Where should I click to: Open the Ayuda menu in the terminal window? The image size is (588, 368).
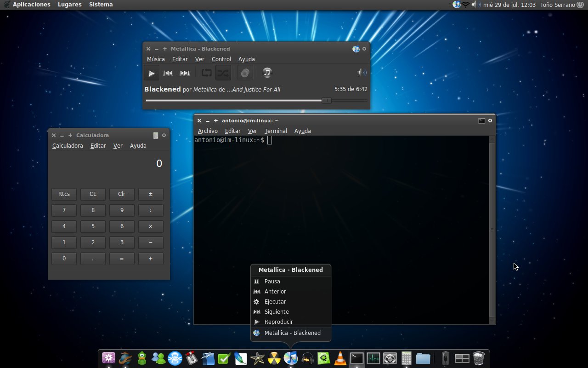point(303,131)
